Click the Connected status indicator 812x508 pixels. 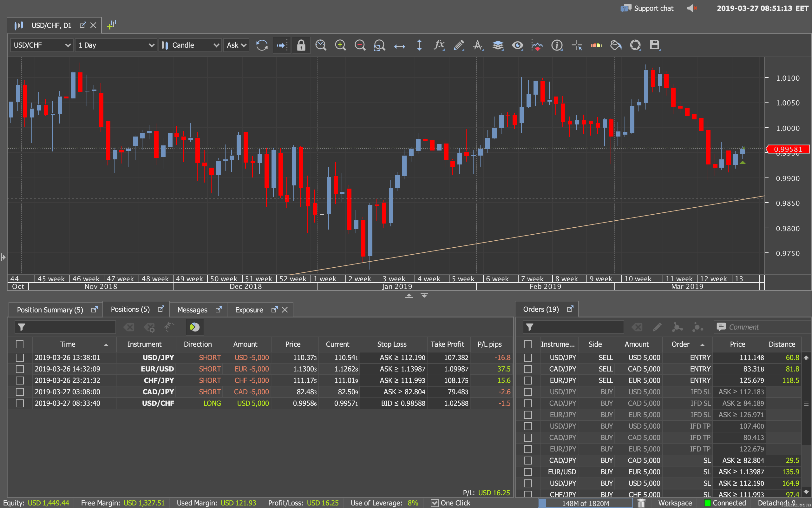(x=725, y=503)
